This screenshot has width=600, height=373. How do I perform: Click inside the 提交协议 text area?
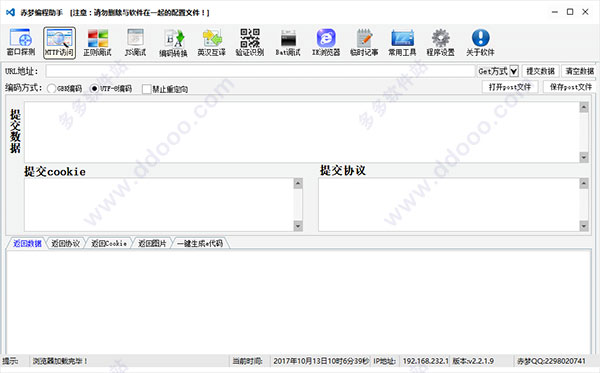click(x=449, y=205)
